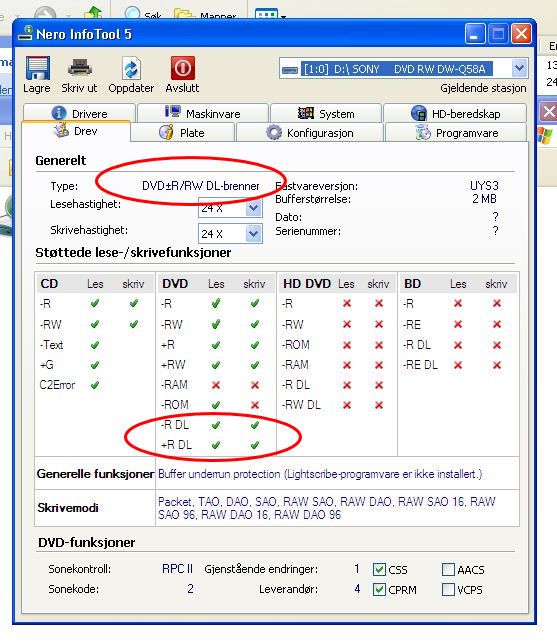Click the BD -RE DL write cross
The width and height of the screenshot is (557, 643).
(x=497, y=365)
